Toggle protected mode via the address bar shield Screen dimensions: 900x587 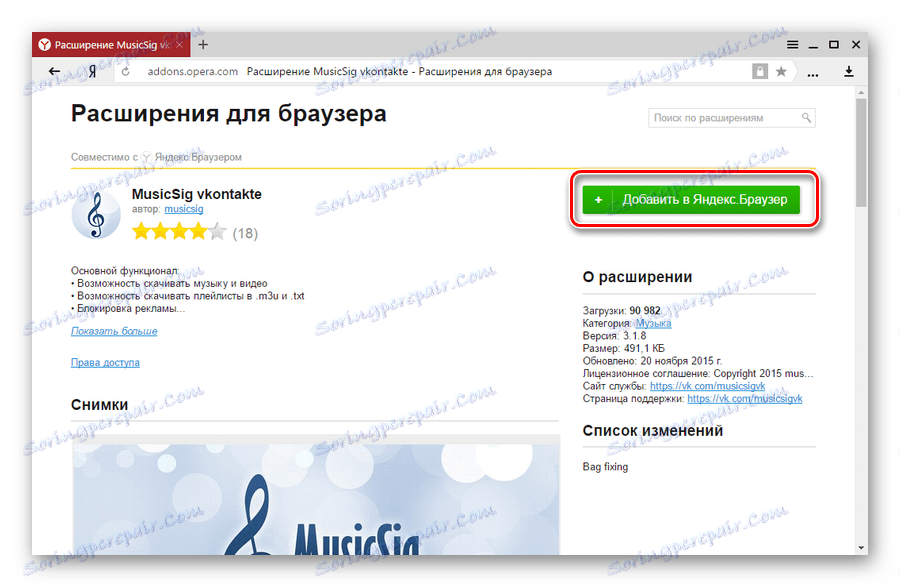coord(759,71)
